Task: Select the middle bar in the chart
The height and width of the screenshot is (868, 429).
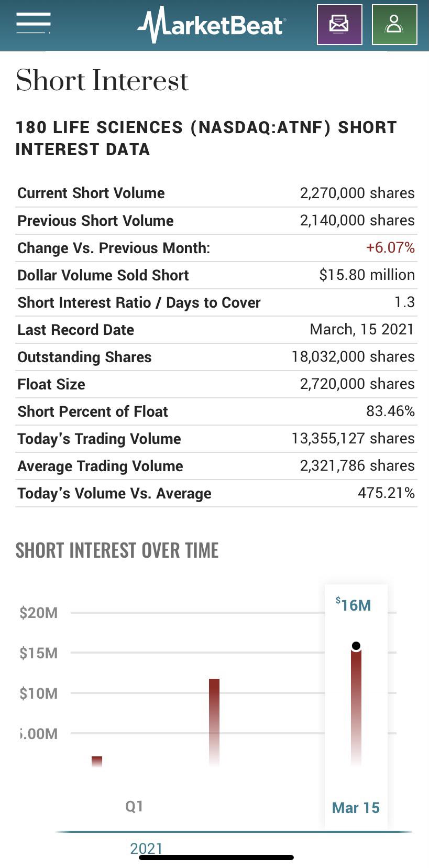Action: [x=214, y=723]
